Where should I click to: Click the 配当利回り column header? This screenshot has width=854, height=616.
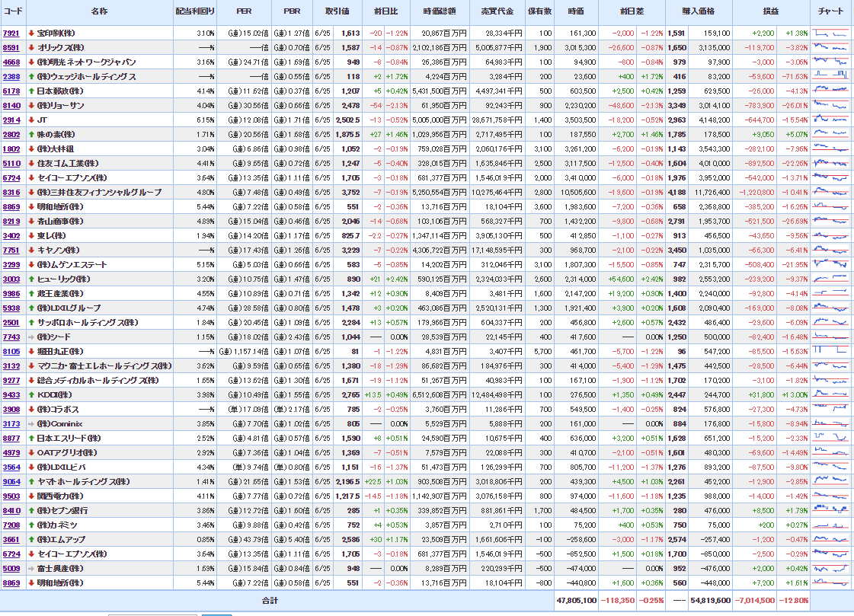(x=196, y=12)
